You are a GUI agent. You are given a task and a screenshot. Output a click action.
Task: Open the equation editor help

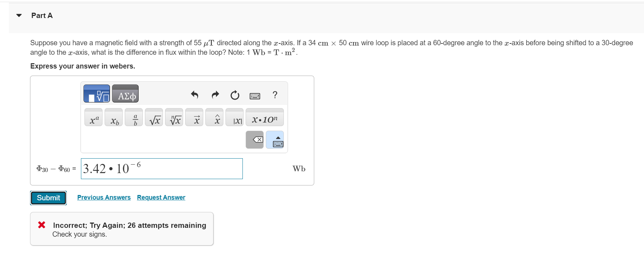275,95
